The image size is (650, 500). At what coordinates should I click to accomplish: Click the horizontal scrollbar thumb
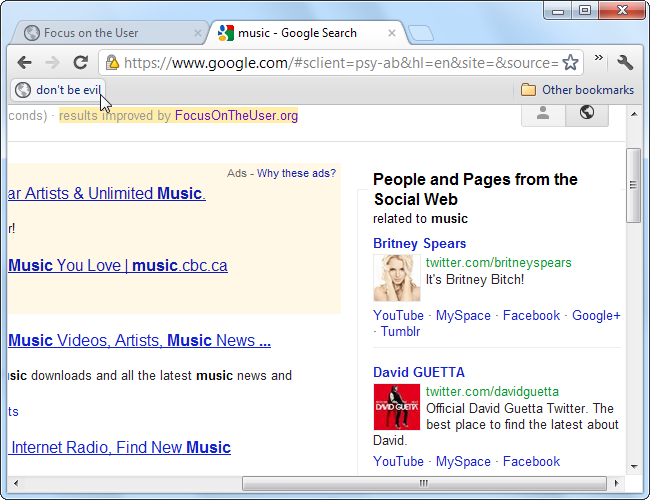tap(424, 483)
